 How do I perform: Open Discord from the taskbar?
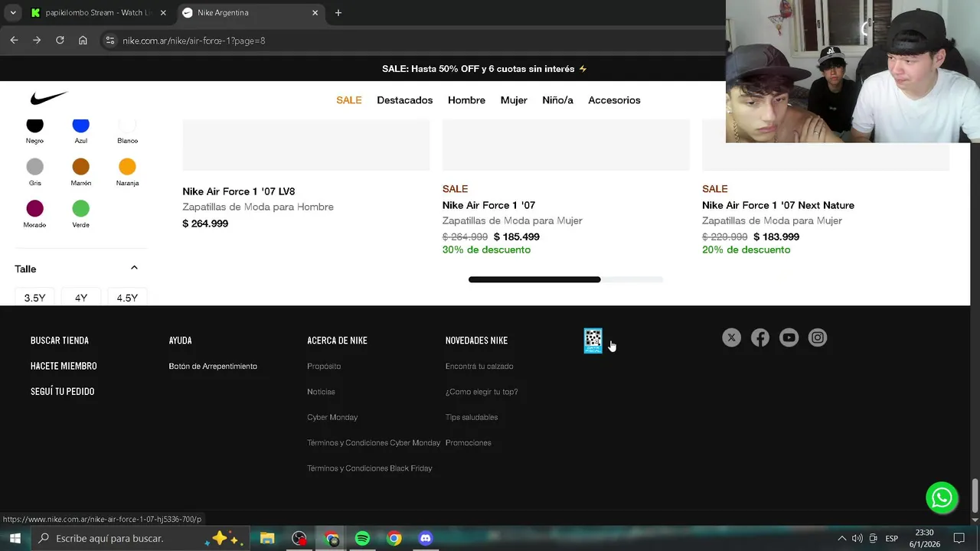point(426,539)
